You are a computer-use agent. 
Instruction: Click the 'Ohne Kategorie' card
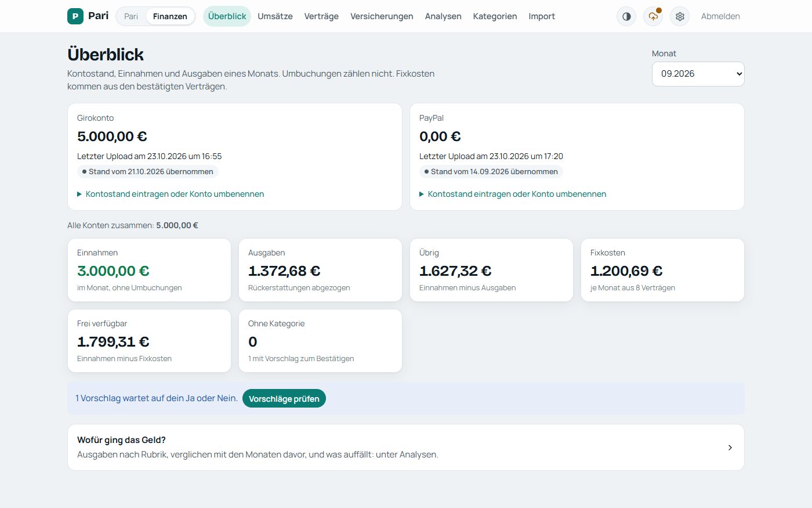320,341
